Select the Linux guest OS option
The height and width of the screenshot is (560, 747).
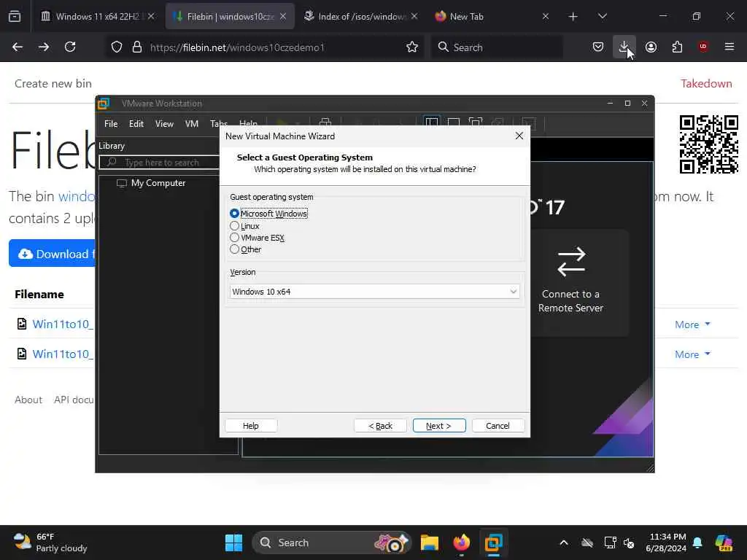pos(234,226)
